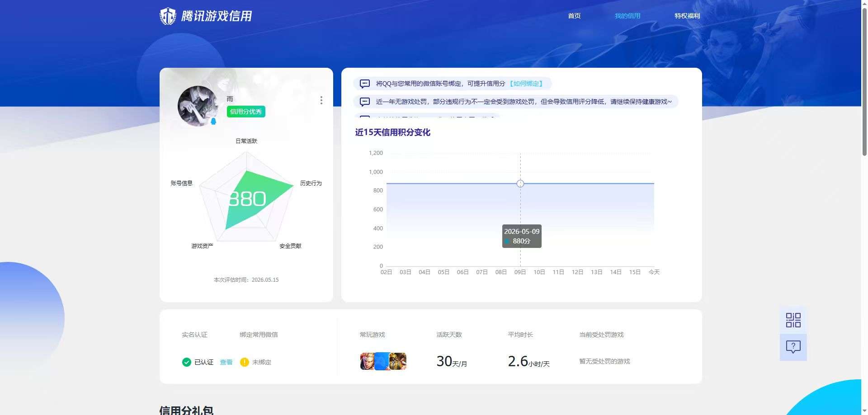The width and height of the screenshot is (868, 415).
Task: Click the 今天 label on chart axis
Action: (654, 272)
